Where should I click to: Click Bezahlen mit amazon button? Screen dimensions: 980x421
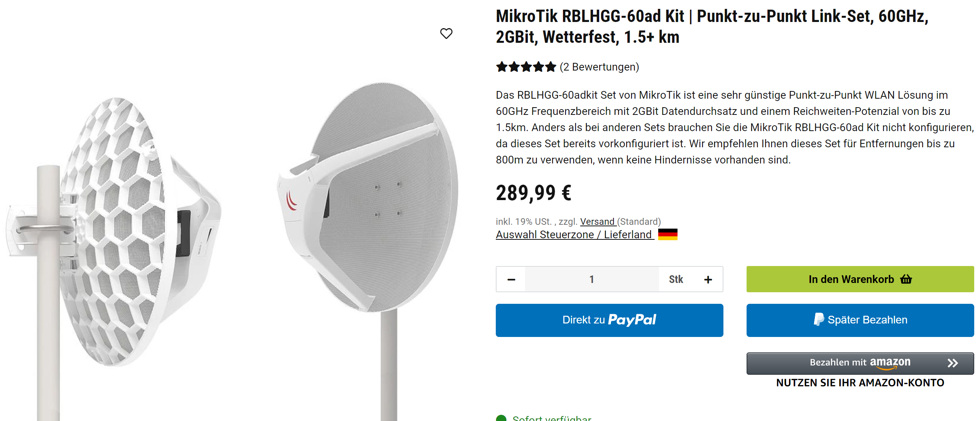pyautogui.click(x=860, y=363)
